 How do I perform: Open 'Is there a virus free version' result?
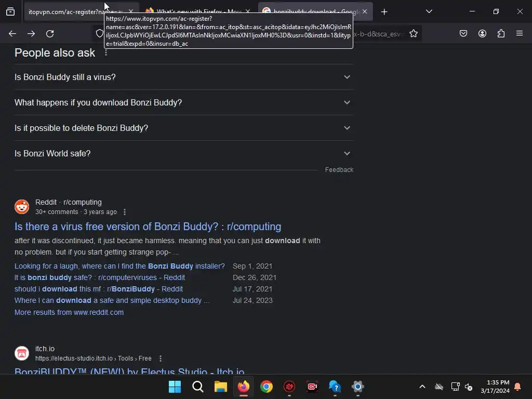point(148,227)
